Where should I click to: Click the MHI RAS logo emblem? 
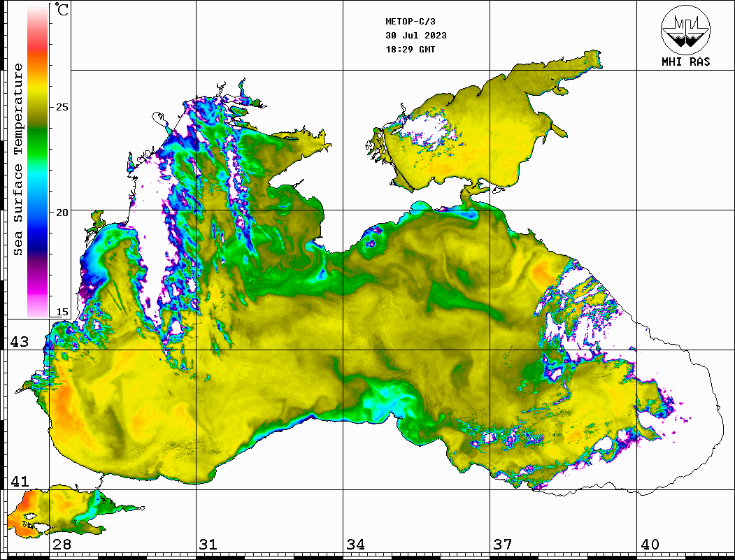(685, 29)
